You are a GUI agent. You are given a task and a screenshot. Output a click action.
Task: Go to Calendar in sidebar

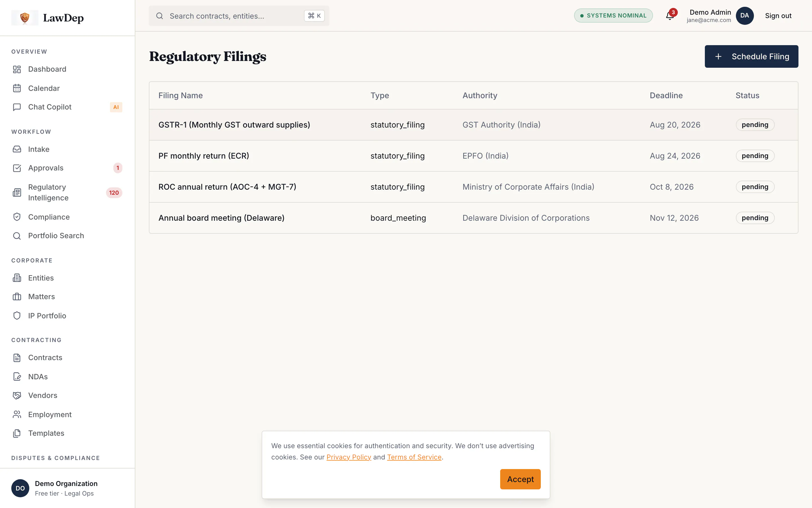pyautogui.click(x=67, y=88)
